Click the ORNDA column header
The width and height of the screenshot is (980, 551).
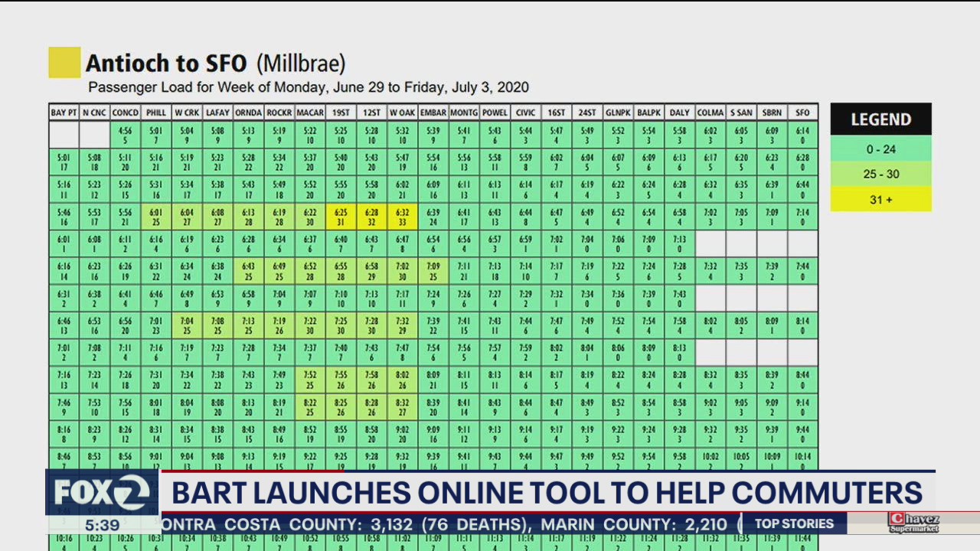click(248, 112)
